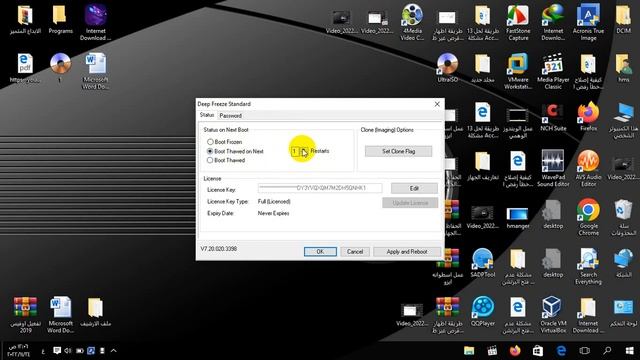Open the Windows Start menu
The width and height of the screenshot is (640, 360).
(629, 351)
